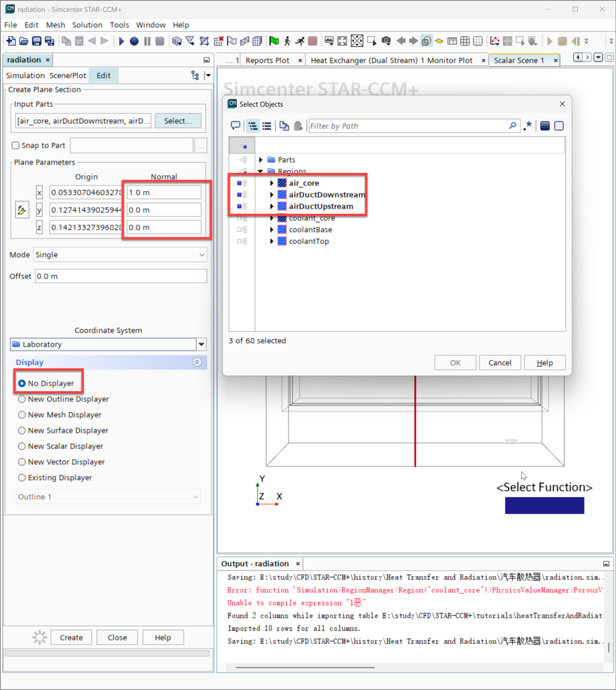The height and width of the screenshot is (690, 616).
Task: Select New Surface Displayer radio option
Action: [22, 431]
